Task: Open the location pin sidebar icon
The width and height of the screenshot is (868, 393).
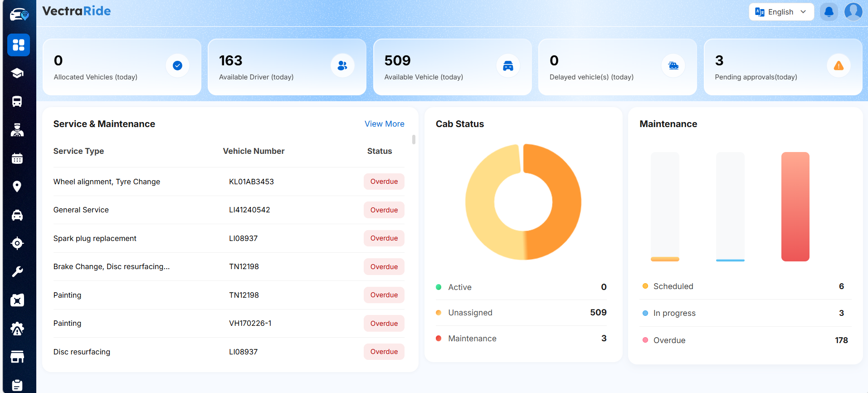Action: coord(17,187)
